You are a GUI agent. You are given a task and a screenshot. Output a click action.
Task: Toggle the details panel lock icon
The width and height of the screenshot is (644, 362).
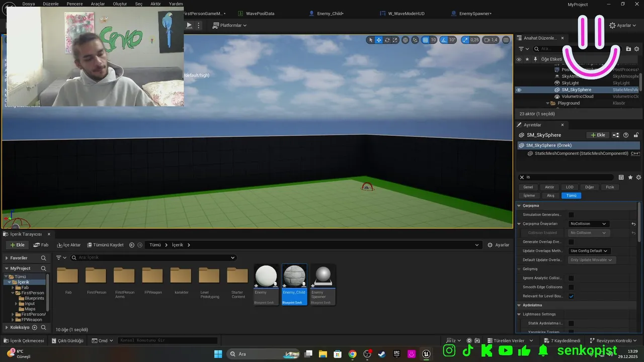tap(636, 135)
